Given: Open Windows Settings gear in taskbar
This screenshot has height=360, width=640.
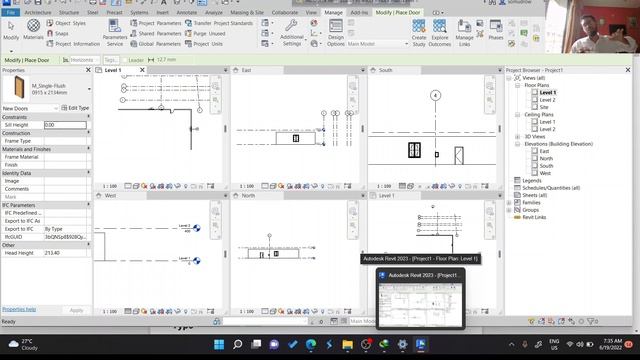Looking at the screenshot, I should pyautogui.click(x=402, y=344).
